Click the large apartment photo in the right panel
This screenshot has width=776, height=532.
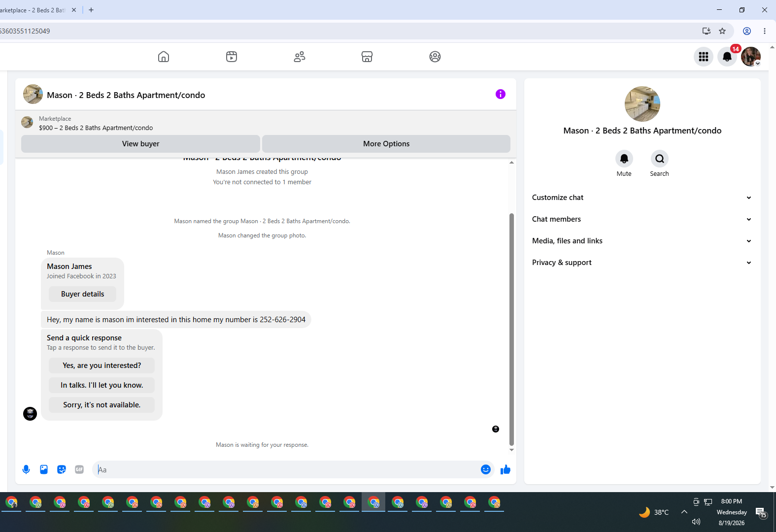click(x=642, y=104)
